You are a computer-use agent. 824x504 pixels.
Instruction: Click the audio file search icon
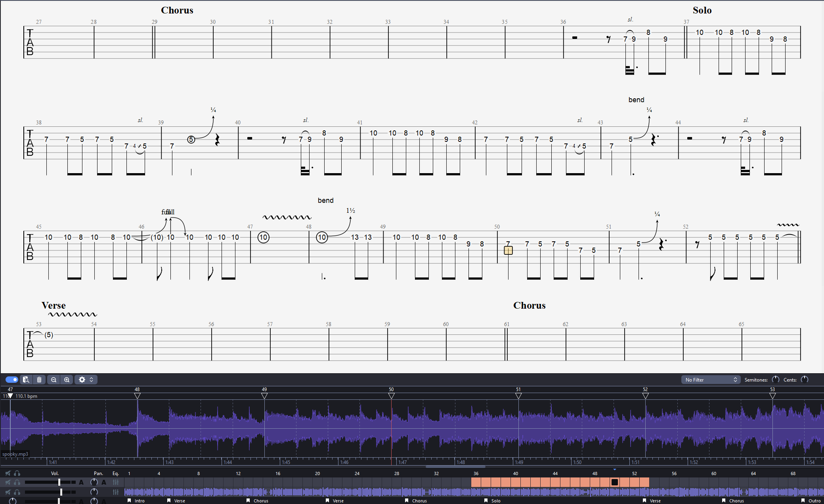26,380
